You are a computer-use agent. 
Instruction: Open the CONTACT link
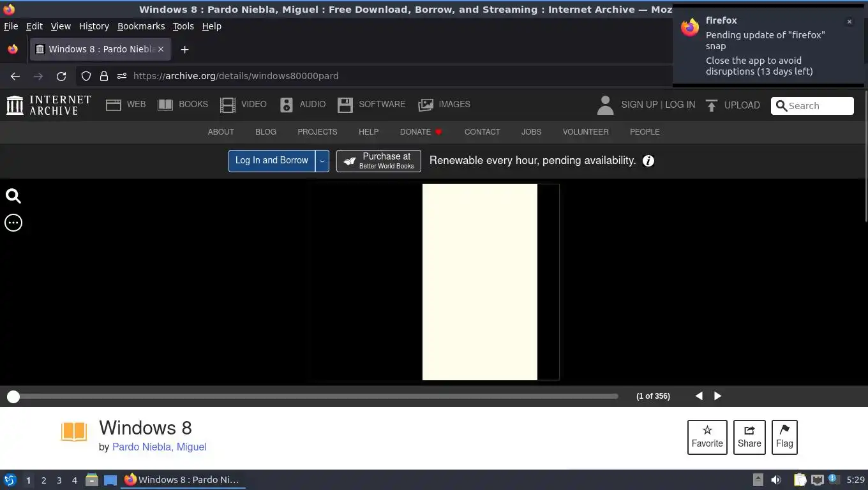click(482, 132)
